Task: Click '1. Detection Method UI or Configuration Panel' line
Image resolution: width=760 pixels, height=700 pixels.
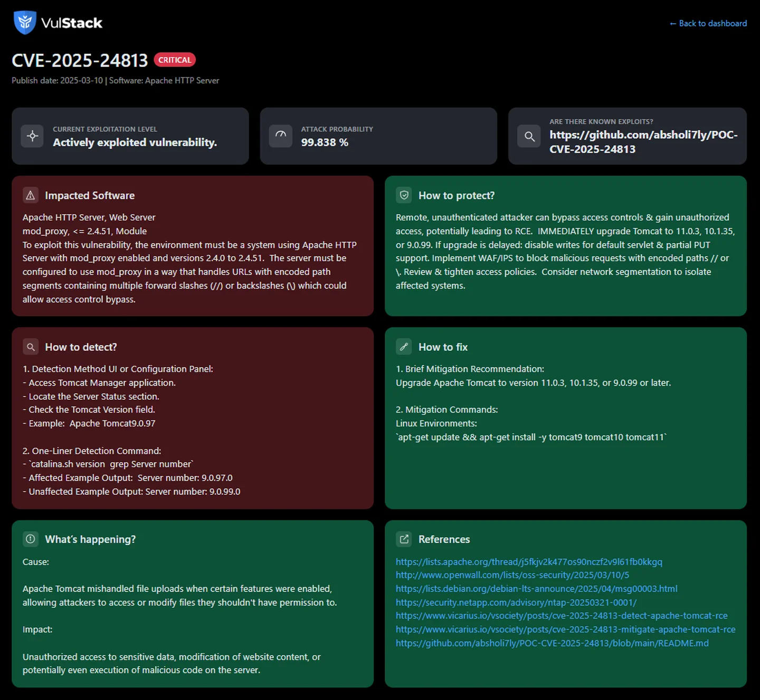Action: click(118, 369)
